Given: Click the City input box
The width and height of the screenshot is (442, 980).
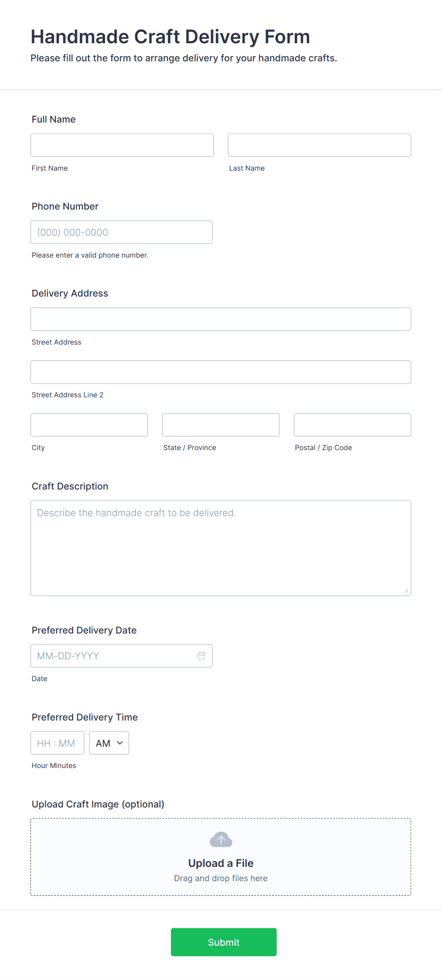Looking at the screenshot, I should (x=89, y=424).
